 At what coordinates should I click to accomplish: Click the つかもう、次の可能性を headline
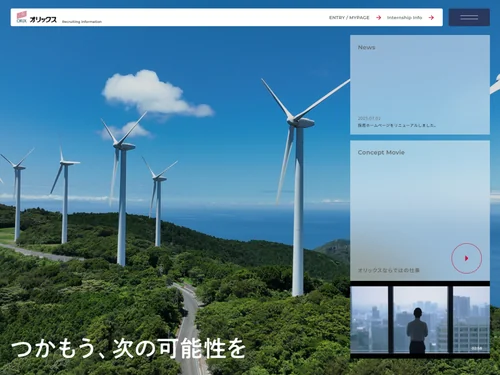click(x=128, y=349)
